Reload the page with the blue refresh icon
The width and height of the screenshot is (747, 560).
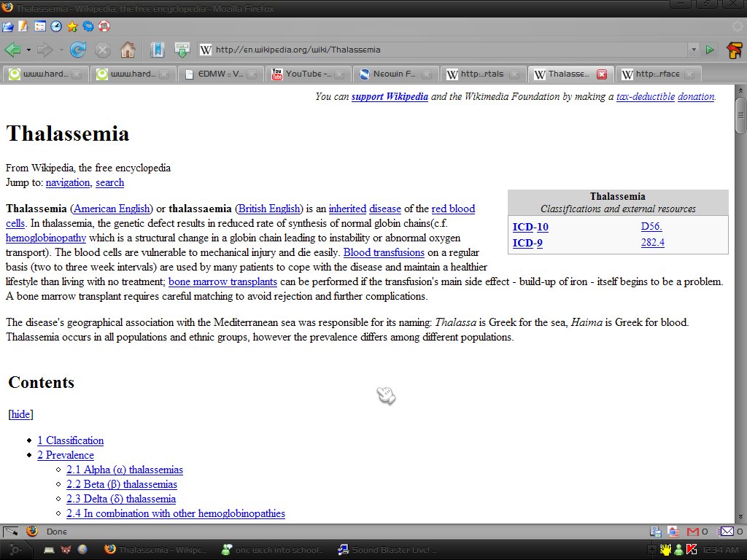click(x=78, y=50)
